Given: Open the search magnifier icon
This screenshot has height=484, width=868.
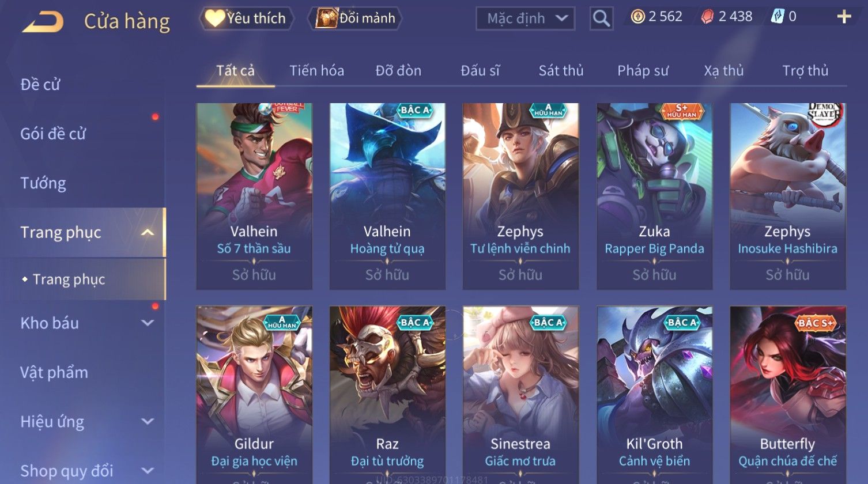Looking at the screenshot, I should 601,18.
